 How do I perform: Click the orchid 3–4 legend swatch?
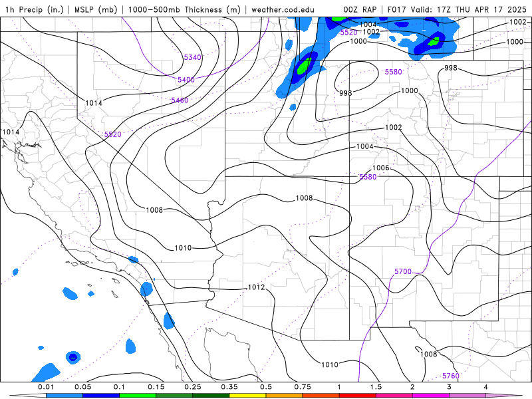pyautogui.click(x=467, y=396)
